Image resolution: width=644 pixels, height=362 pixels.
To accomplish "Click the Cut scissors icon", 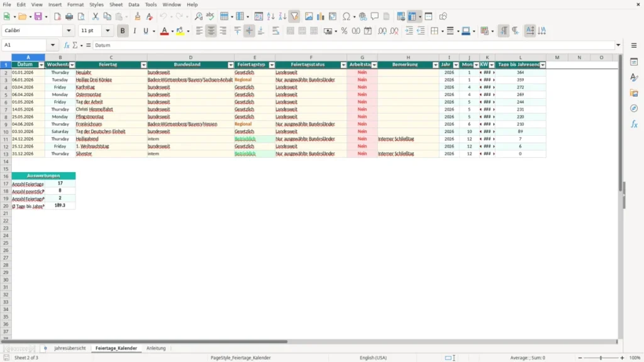I will [x=96, y=16].
